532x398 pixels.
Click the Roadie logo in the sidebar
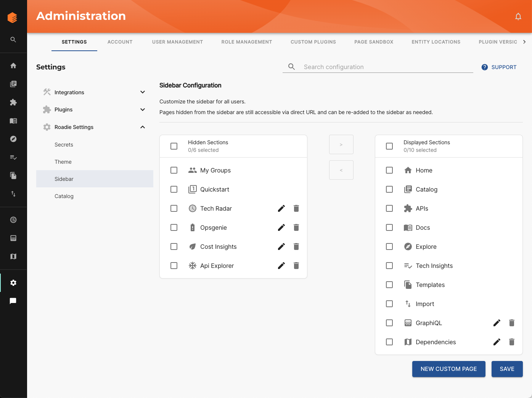[13, 18]
